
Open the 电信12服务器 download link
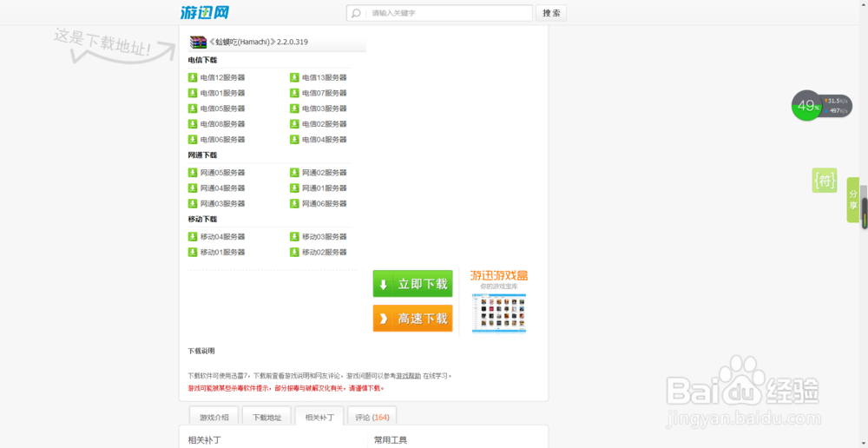pos(222,77)
